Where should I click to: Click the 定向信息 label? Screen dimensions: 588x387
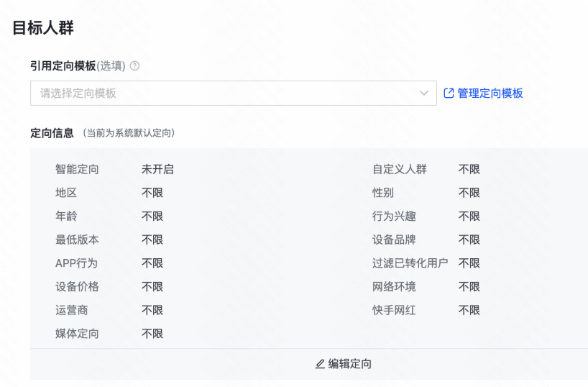click(x=52, y=133)
